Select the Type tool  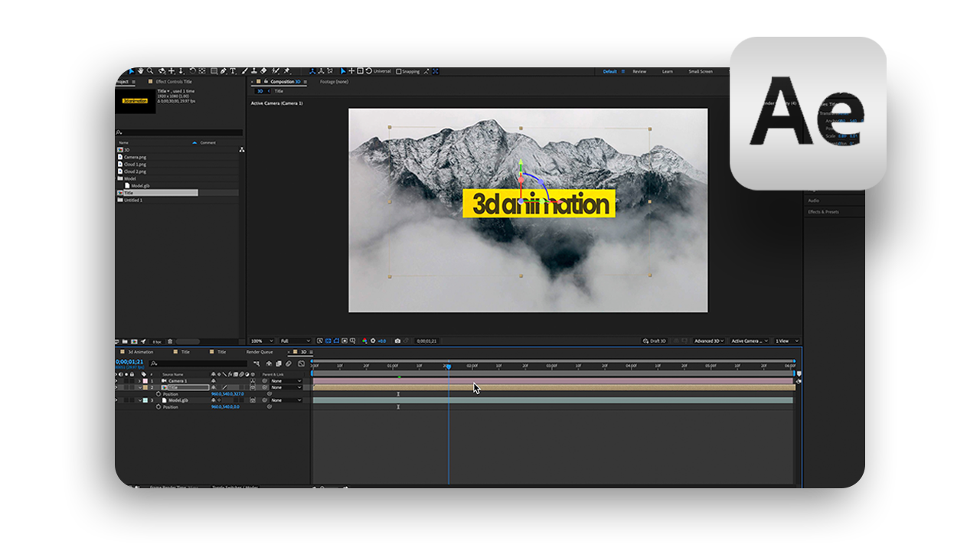click(x=232, y=71)
